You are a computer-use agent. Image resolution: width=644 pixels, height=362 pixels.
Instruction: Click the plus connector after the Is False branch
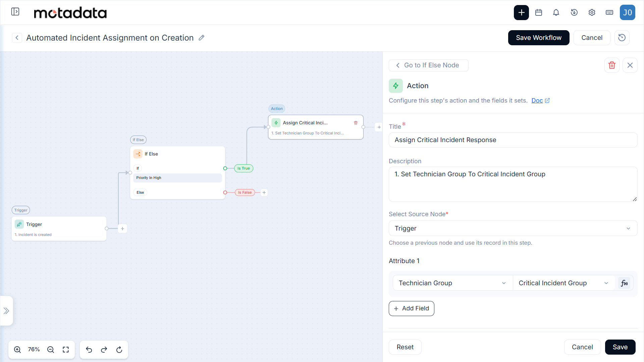tap(264, 192)
